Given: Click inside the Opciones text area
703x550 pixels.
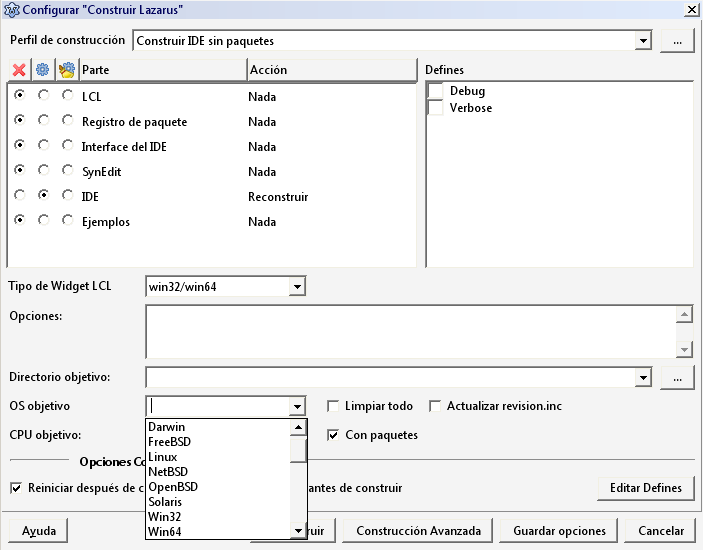Looking at the screenshot, I should coord(411,332).
